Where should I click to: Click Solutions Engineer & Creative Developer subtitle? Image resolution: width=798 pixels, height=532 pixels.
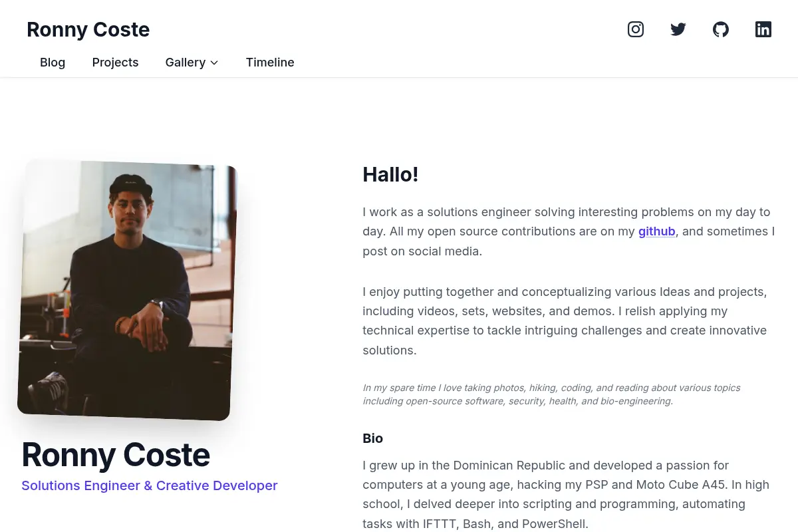(x=150, y=485)
